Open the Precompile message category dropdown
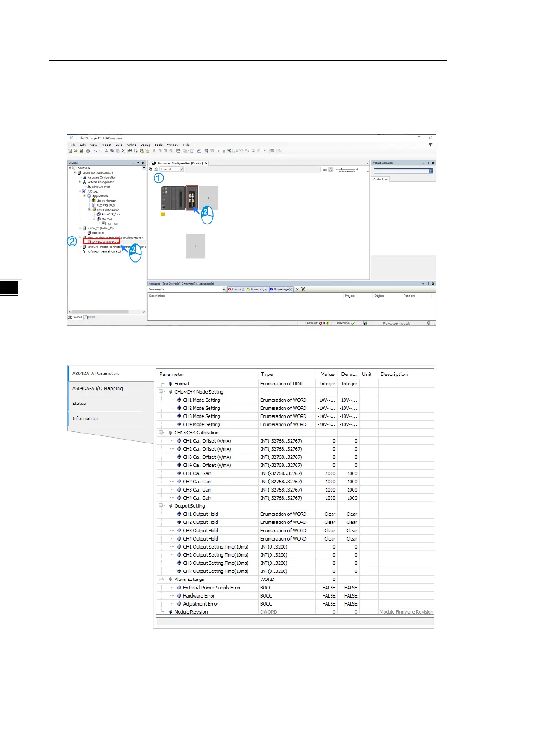535x756 pixels. (224, 290)
